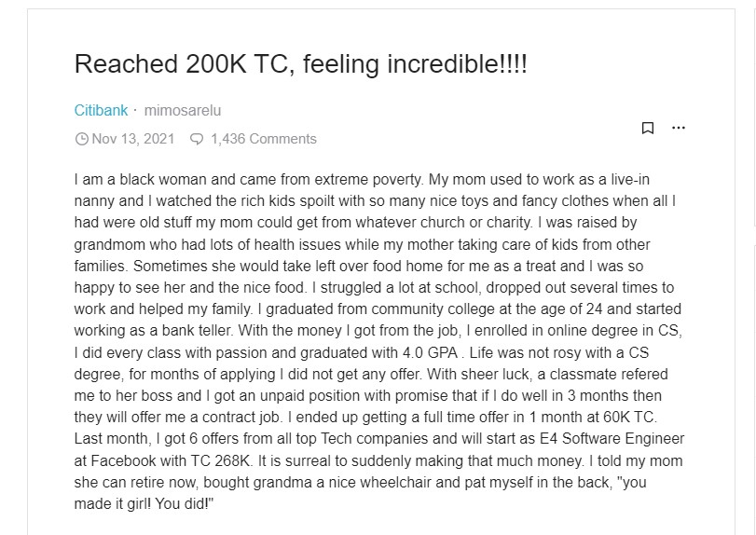Image resolution: width=756 pixels, height=535 pixels.
Task: View the mimosarelu user profile
Action: (x=183, y=111)
